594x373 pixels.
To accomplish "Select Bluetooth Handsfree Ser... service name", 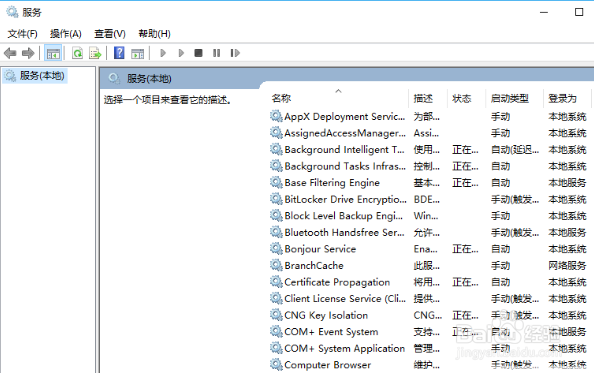I will pos(345,233).
